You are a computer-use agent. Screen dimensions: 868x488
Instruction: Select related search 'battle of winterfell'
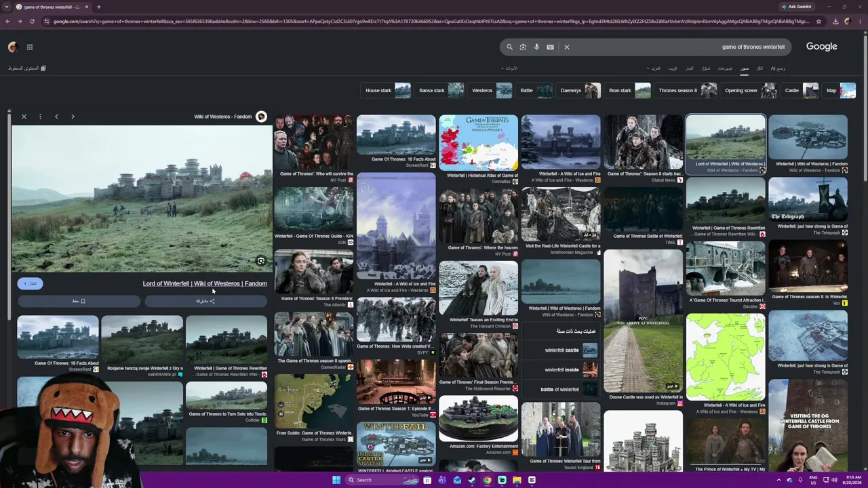tap(560, 390)
